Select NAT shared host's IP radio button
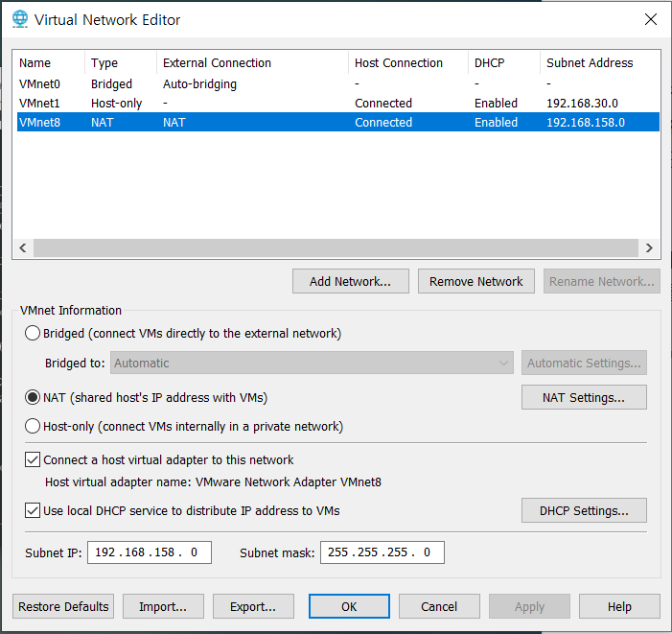Viewport: 672px width, 634px height. pos(33,397)
